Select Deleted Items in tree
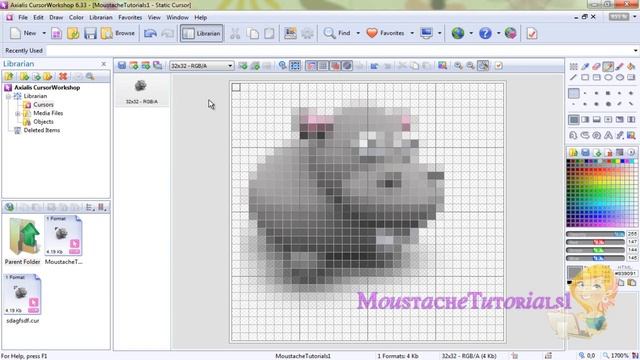 tap(42, 130)
